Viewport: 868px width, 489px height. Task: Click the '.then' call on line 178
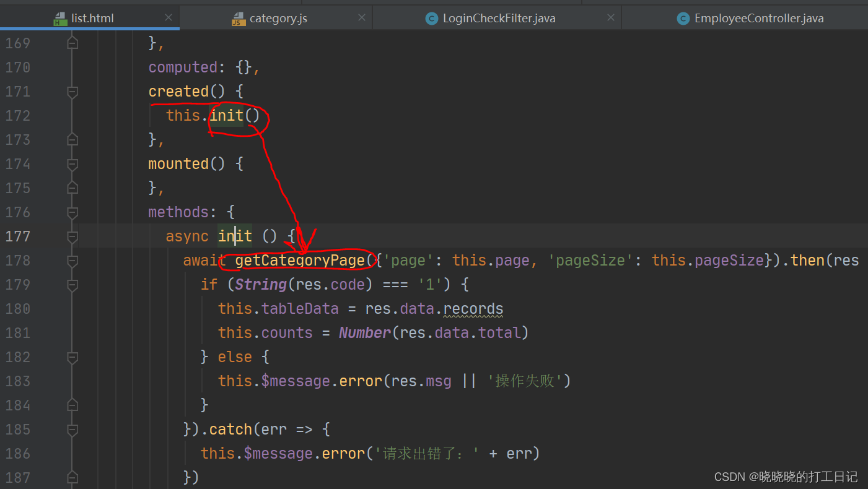(x=807, y=261)
